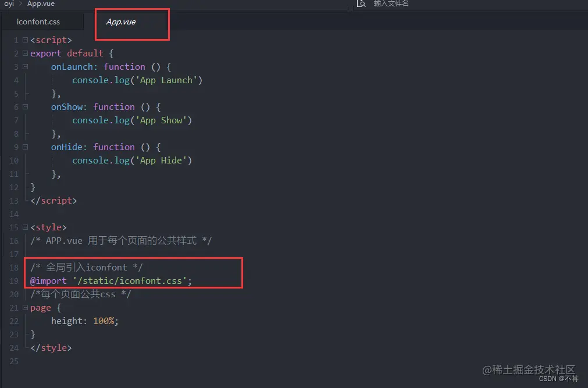Collapse the style tag on line 15

tap(25, 227)
